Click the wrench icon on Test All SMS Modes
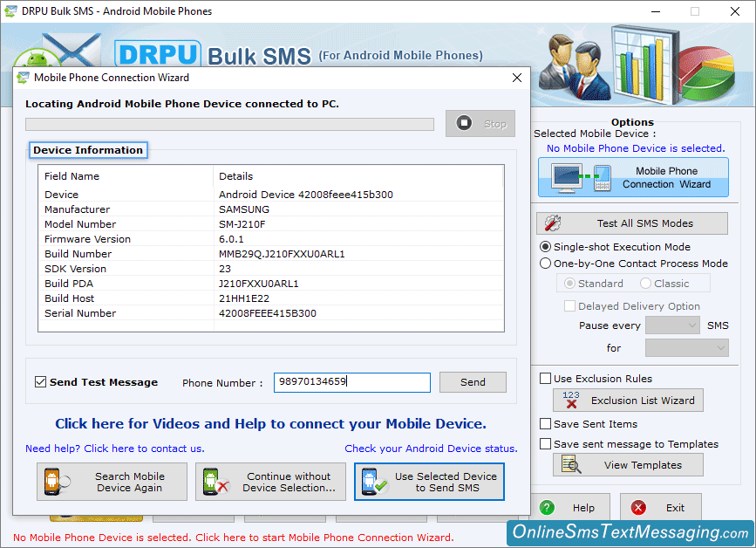The image size is (756, 548). (553, 223)
